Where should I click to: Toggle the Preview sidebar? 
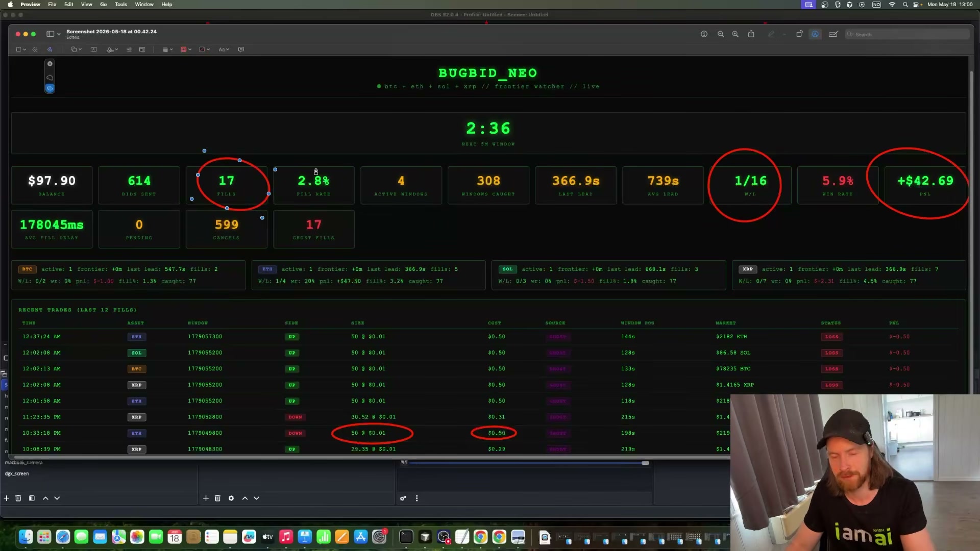click(50, 34)
